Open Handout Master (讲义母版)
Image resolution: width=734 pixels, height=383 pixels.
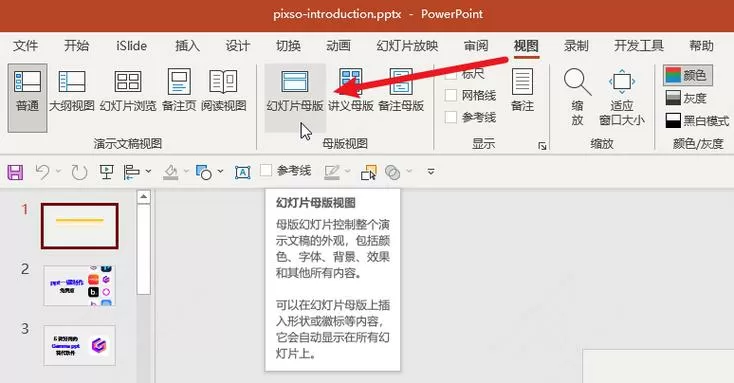click(x=351, y=90)
